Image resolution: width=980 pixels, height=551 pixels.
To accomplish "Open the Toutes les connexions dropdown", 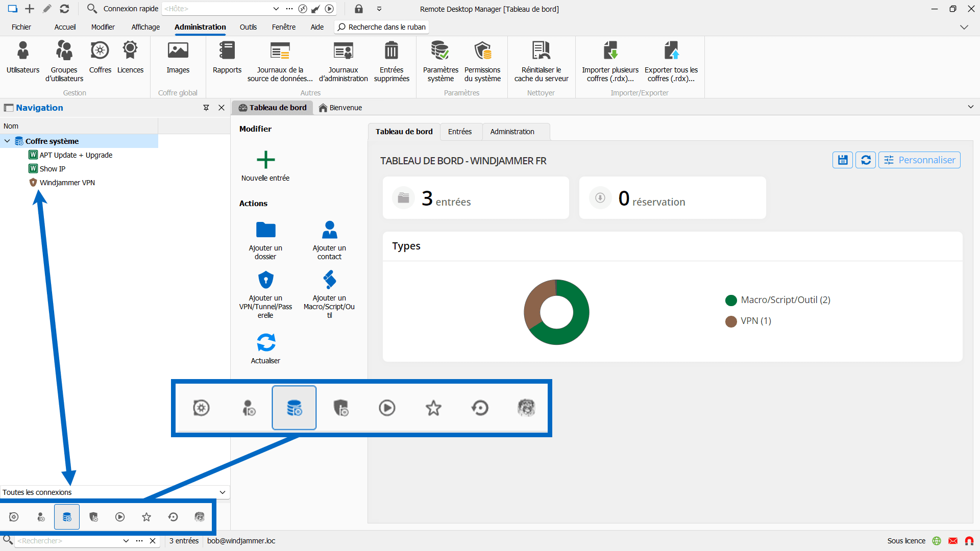I will [223, 492].
